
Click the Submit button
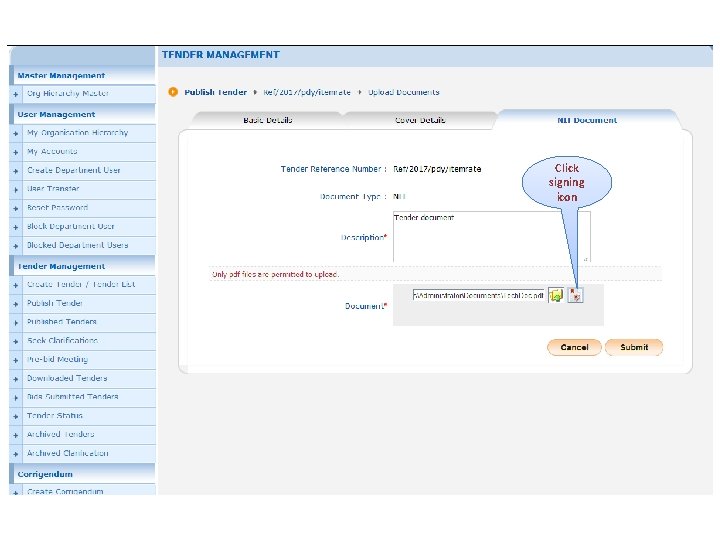click(634, 347)
